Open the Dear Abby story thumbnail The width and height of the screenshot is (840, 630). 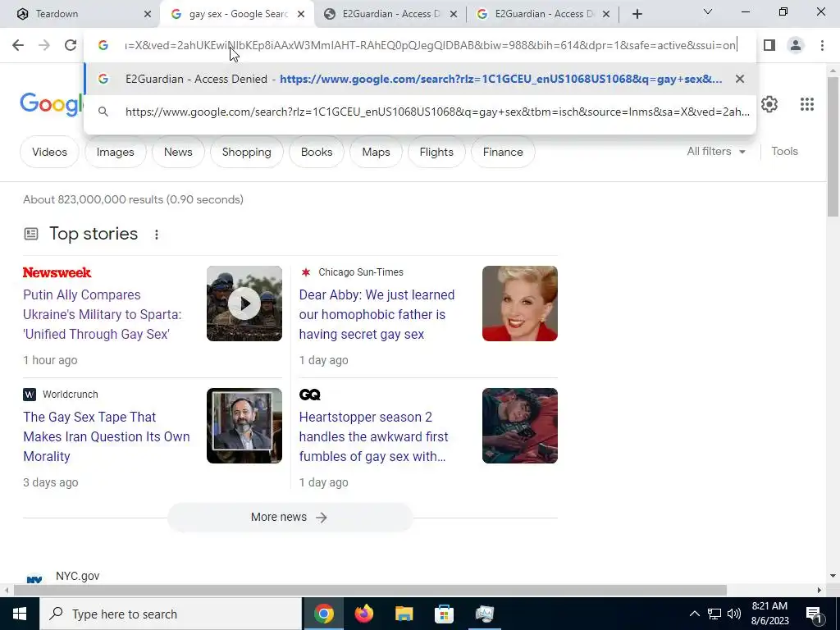pyautogui.click(x=519, y=304)
